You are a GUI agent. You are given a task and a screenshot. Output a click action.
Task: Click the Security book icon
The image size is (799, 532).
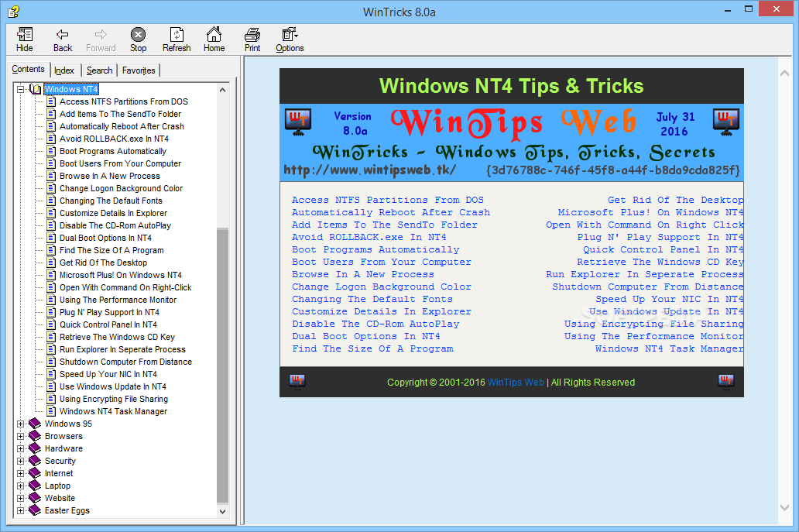point(35,461)
